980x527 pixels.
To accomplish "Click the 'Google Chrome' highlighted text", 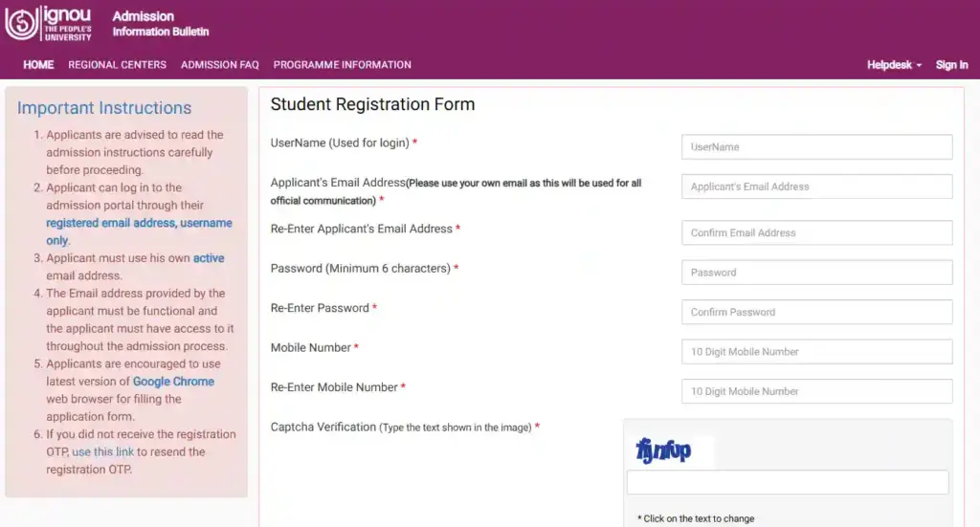I will click(173, 382).
